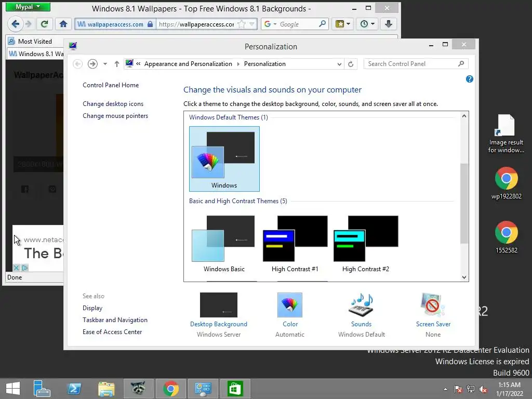Click Action Center flag tray icon

coord(458,389)
